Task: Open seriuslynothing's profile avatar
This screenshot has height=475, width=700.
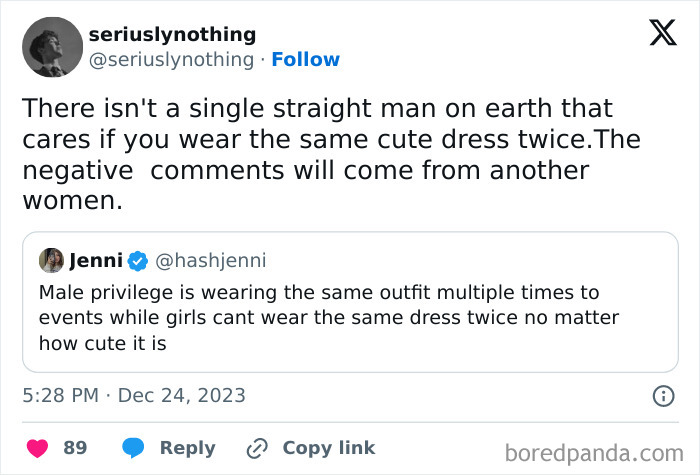Action: pyautogui.click(x=52, y=47)
